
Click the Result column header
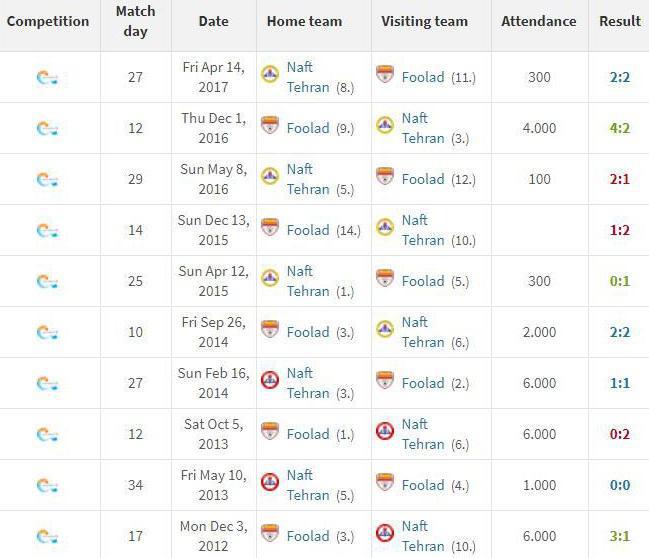pos(620,21)
